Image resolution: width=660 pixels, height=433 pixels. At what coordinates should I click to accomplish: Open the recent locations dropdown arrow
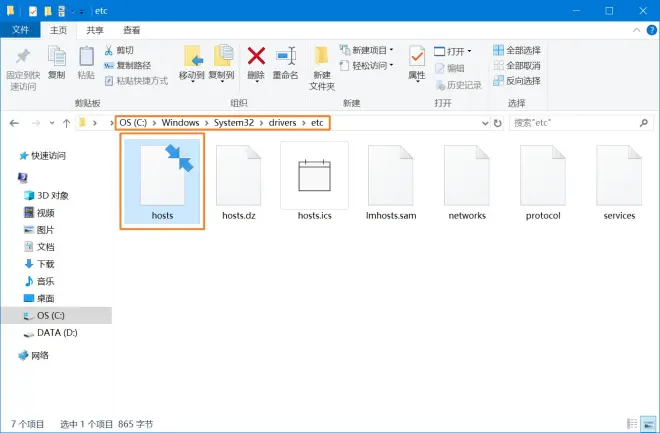[52, 123]
